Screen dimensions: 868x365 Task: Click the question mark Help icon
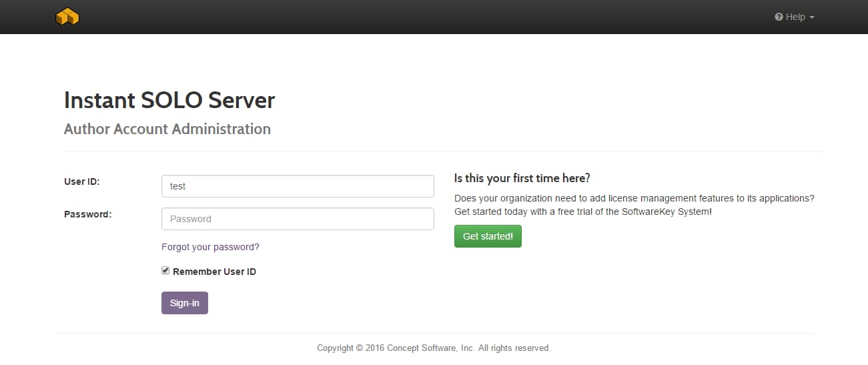coord(779,17)
